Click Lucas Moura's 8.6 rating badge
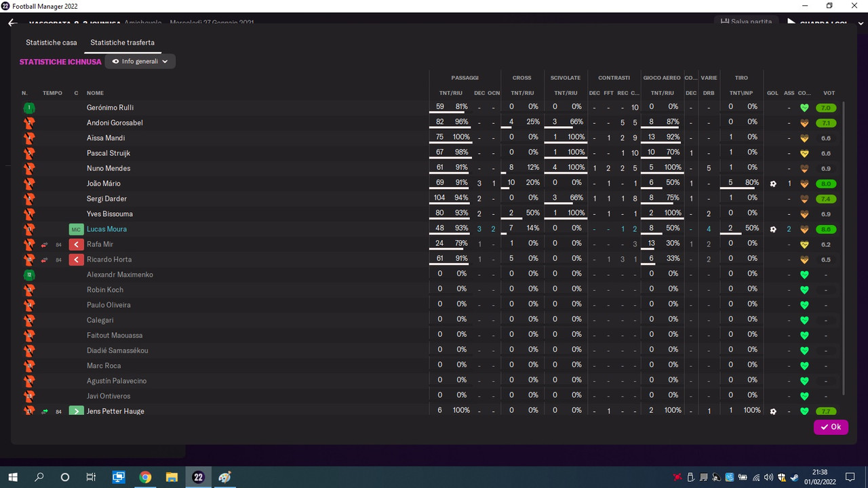Viewport: 868px width, 488px height. (x=826, y=229)
